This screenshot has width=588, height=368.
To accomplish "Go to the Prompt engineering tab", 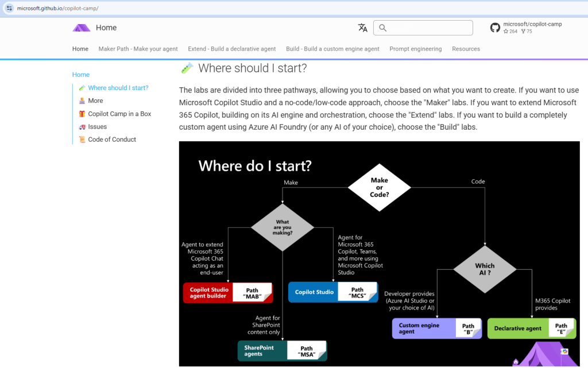I will (415, 49).
